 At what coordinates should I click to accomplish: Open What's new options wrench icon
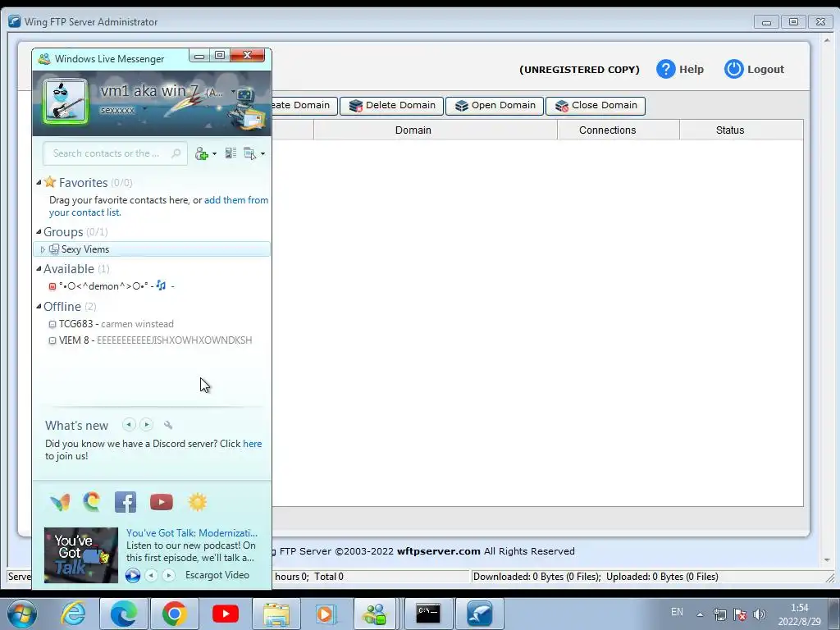click(x=167, y=425)
